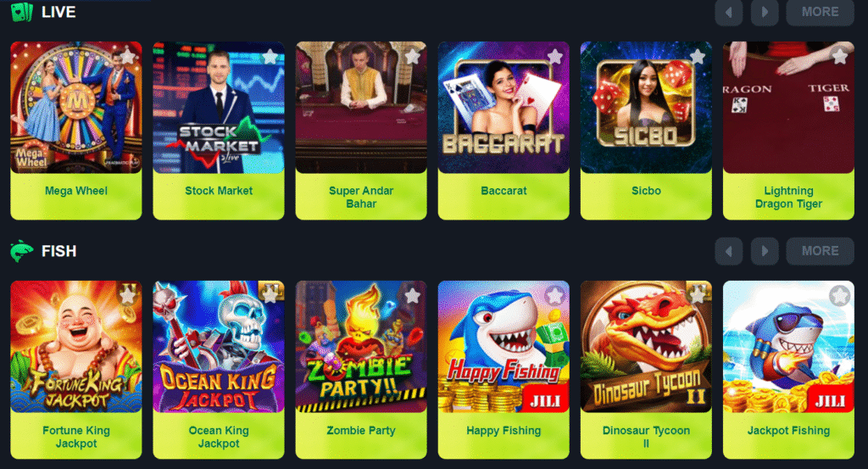Click the FISH section shark icon

tap(22, 251)
